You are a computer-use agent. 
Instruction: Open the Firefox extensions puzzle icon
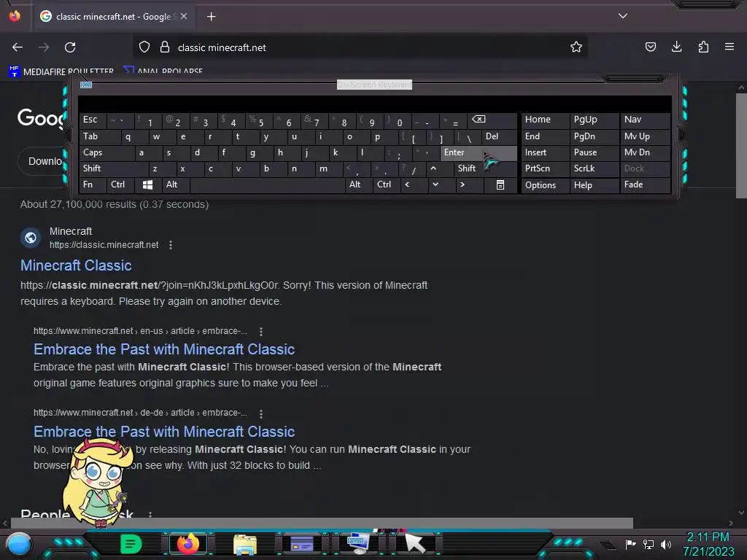703,47
